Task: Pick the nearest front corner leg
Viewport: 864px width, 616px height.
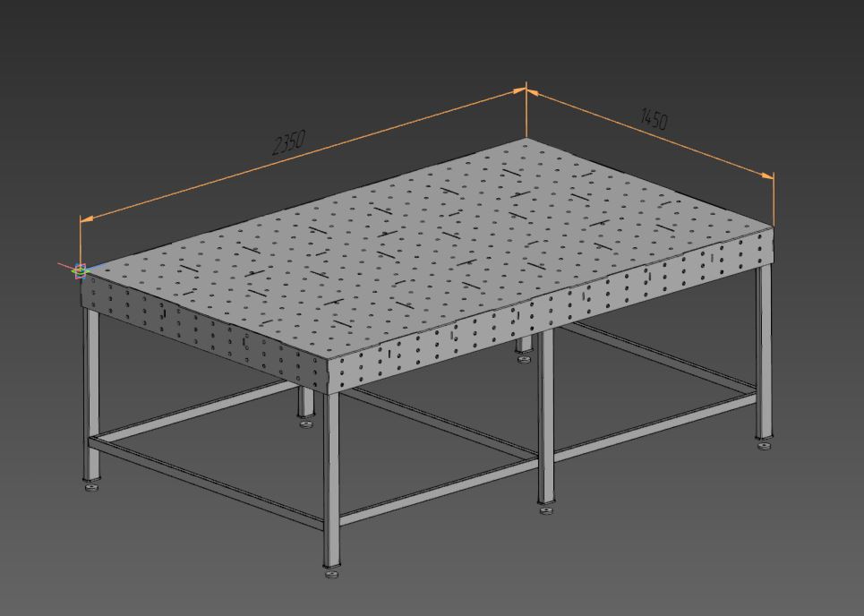Action: click(332, 475)
